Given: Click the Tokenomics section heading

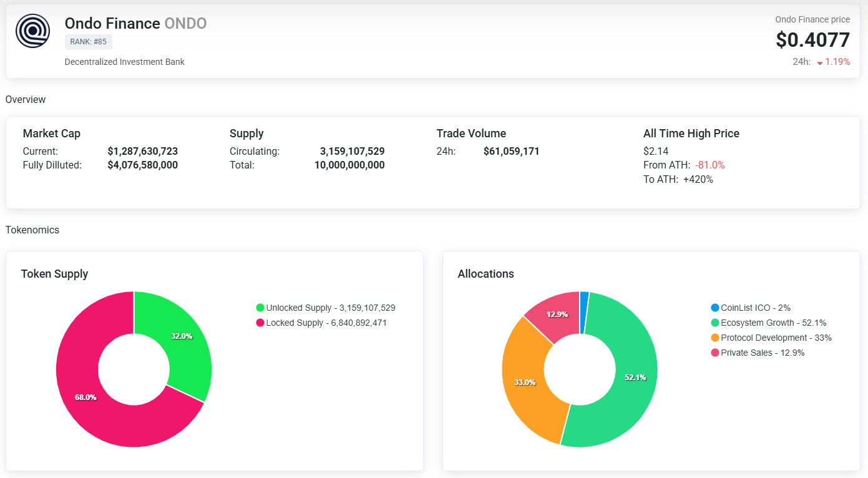Looking at the screenshot, I should click(x=32, y=230).
